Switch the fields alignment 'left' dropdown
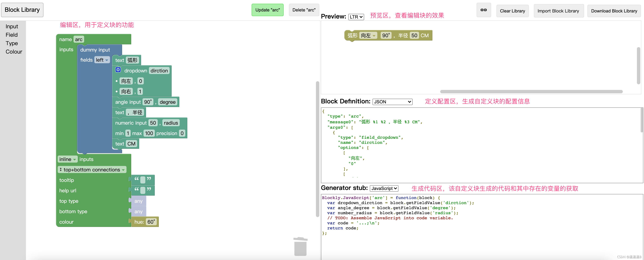Screen dimensions: 644x260 (x=102, y=60)
